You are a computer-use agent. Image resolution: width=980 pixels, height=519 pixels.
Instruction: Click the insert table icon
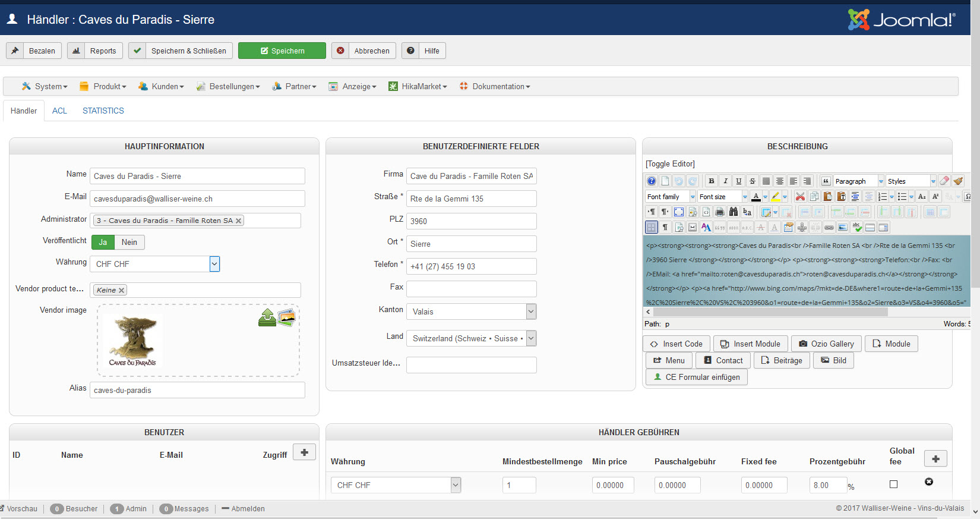pyautogui.click(x=766, y=212)
